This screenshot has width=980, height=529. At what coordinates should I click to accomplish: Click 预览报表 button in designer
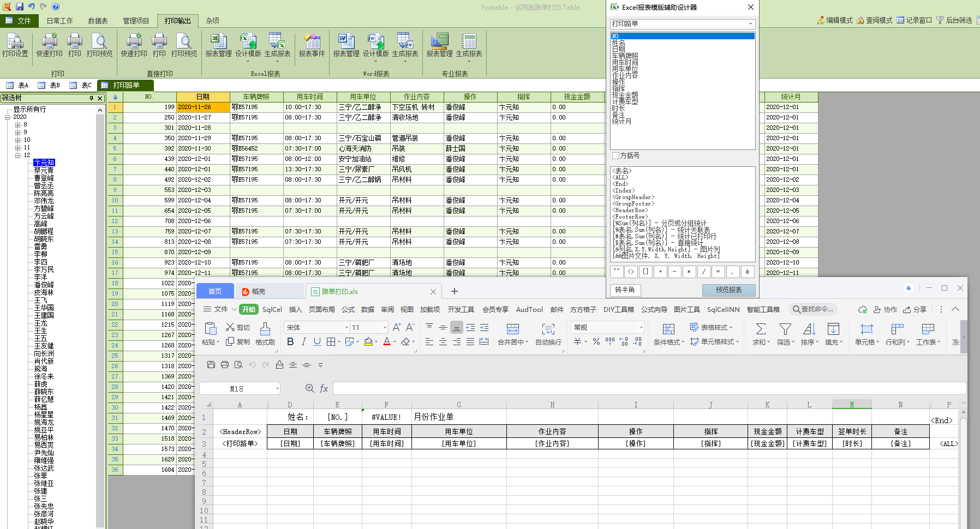[728, 290]
